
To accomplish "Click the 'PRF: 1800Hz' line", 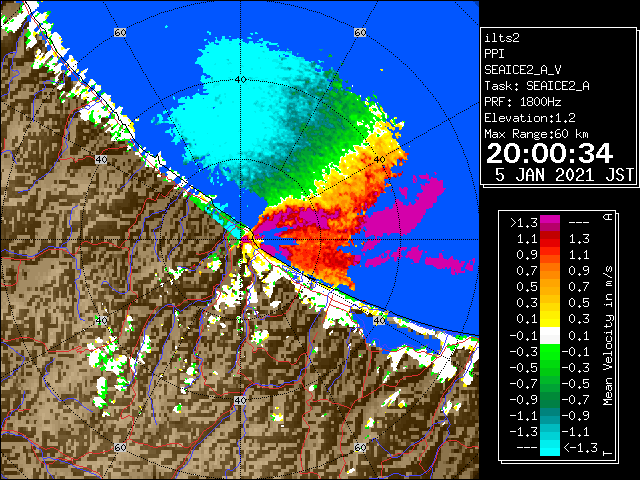I will point(523,102).
